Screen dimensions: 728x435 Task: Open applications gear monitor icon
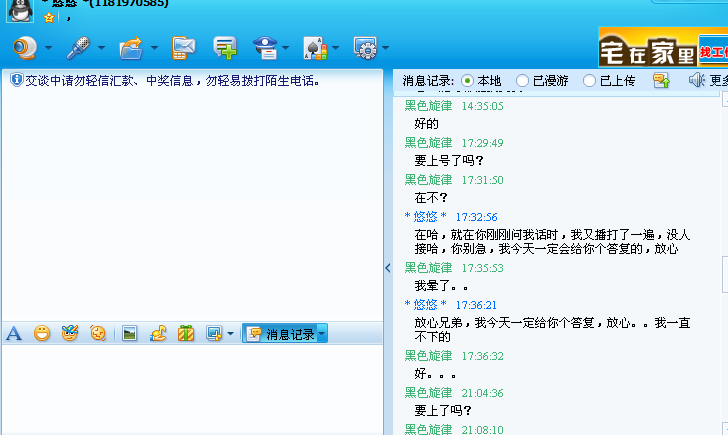tap(365, 48)
